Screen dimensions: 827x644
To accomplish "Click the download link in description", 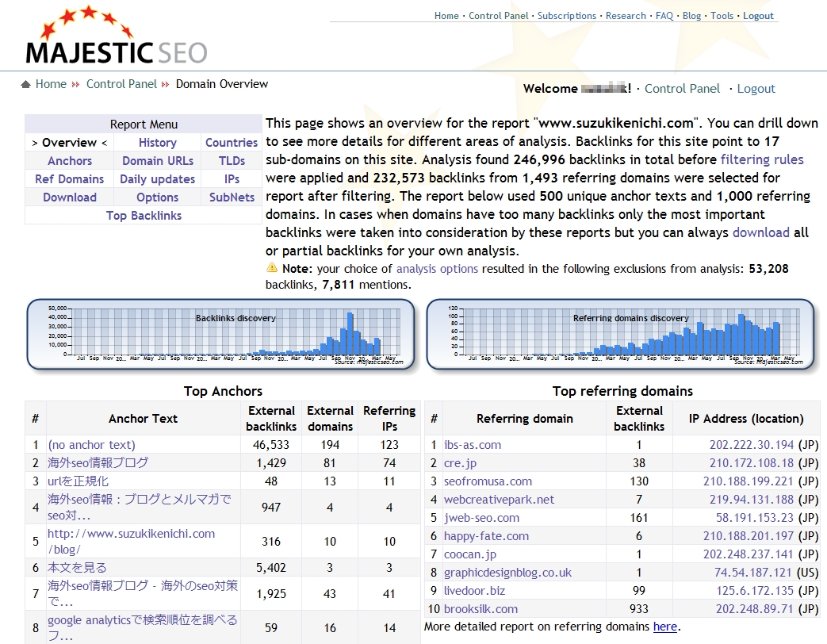I will coord(760,232).
